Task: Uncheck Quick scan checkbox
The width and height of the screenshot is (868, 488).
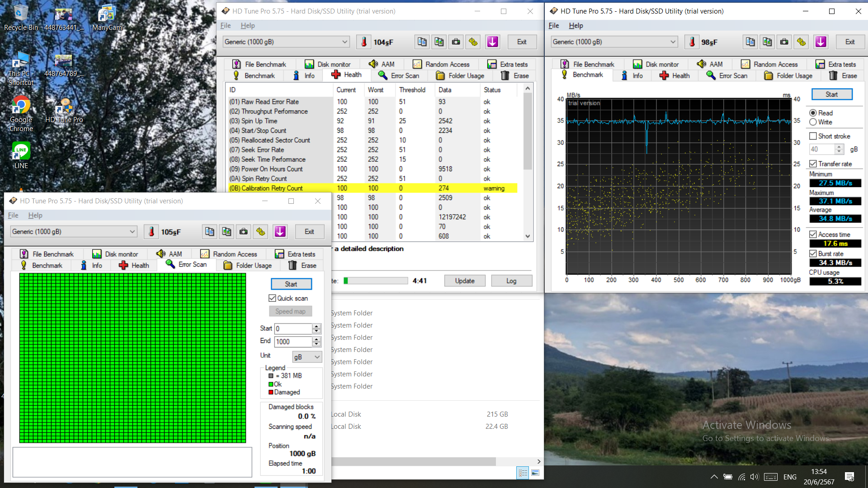Action: pos(272,298)
